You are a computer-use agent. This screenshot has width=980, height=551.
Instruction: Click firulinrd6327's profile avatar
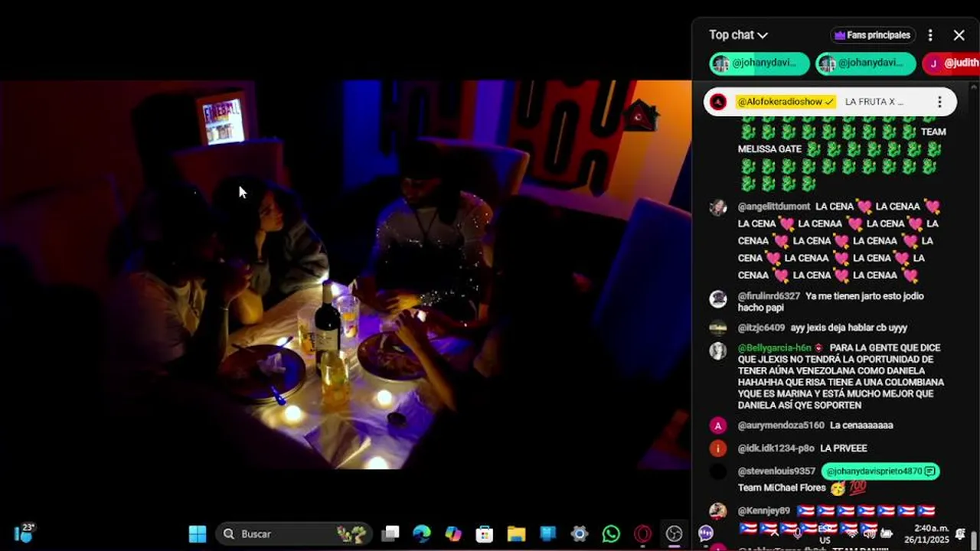pos(718,298)
